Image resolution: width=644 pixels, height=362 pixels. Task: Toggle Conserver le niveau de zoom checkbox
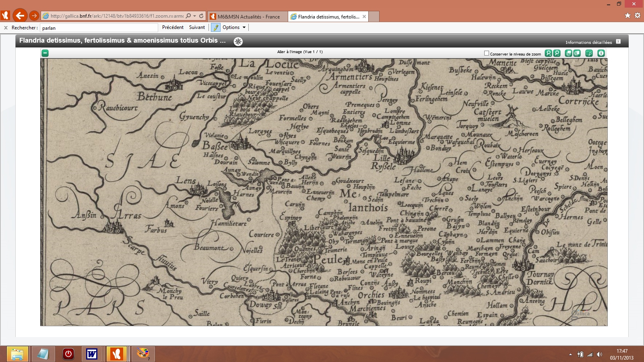click(487, 53)
